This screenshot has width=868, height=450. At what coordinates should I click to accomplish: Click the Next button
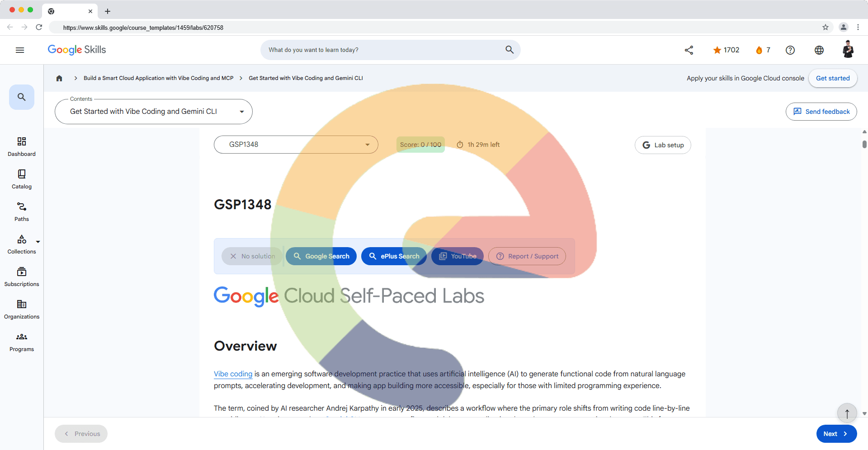coord(836,434)
